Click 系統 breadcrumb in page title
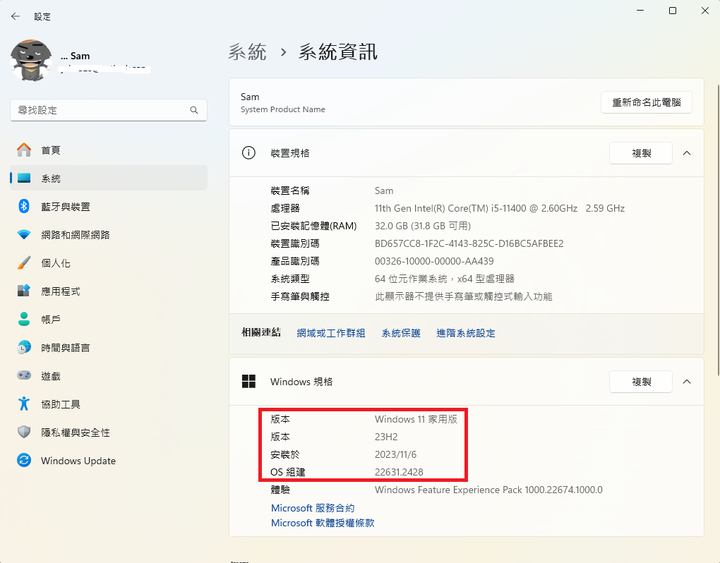This screenshot has height=563, width=720. [248, 52]
